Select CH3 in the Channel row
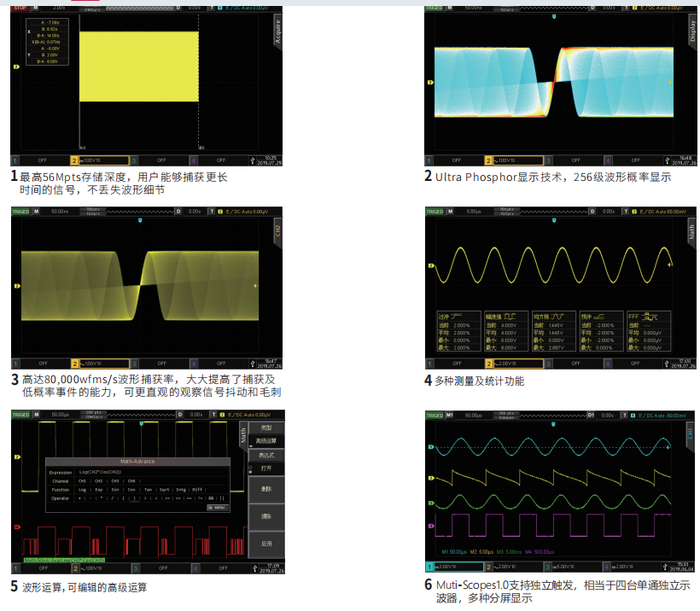The height and width of the screenshot is (611, 700). click(115, 481)
